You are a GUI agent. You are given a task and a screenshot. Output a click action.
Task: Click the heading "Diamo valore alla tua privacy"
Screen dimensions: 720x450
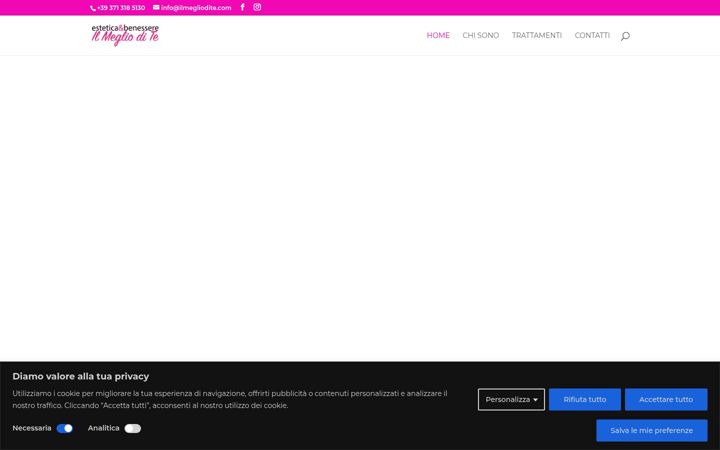[81, 376]
